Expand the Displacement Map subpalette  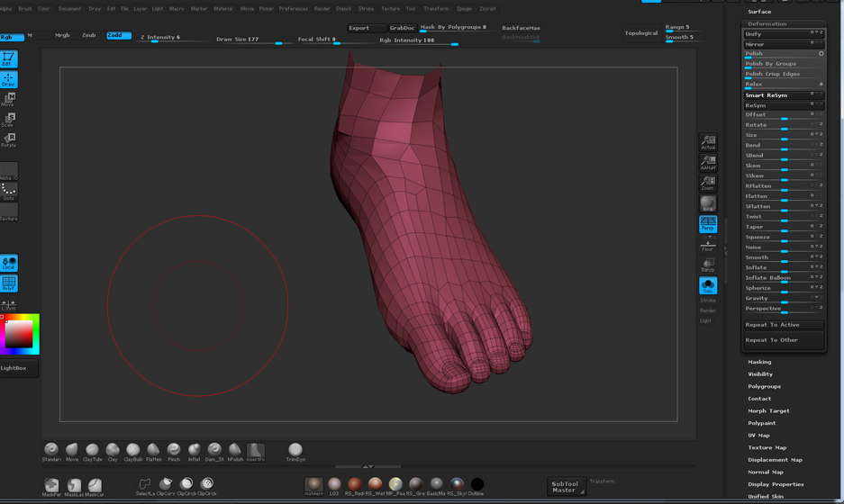coord(776,460)
